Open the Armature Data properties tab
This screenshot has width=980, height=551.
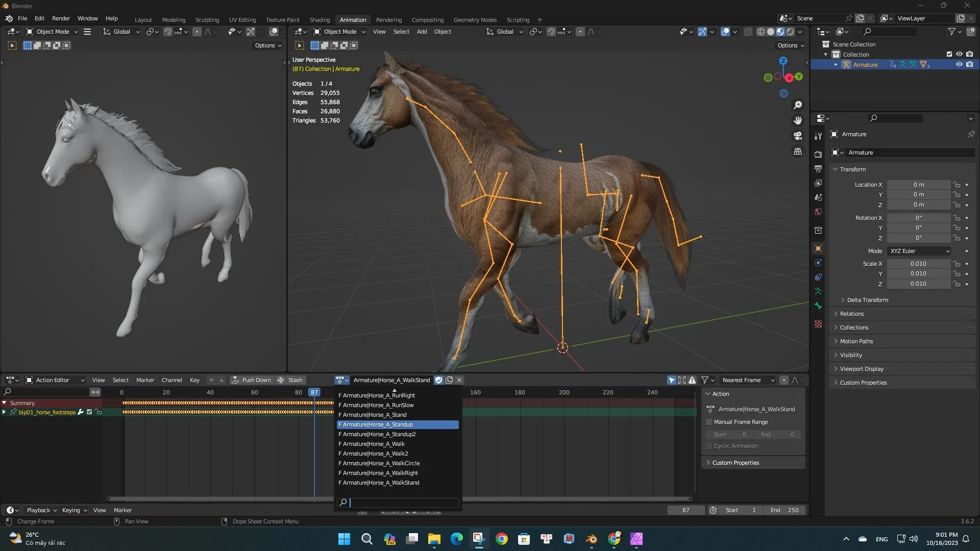coord(818,291)
